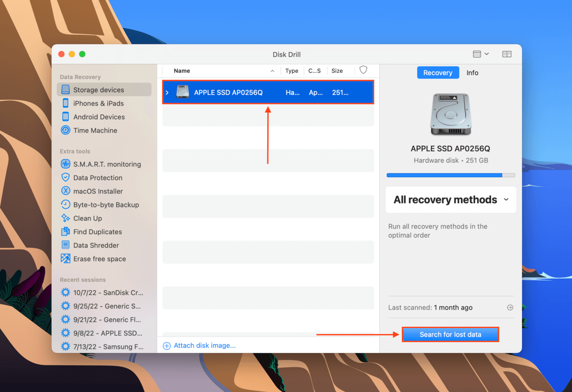Click the Type column header
Viewport: 572px width, 392px height.
(292, 70)
